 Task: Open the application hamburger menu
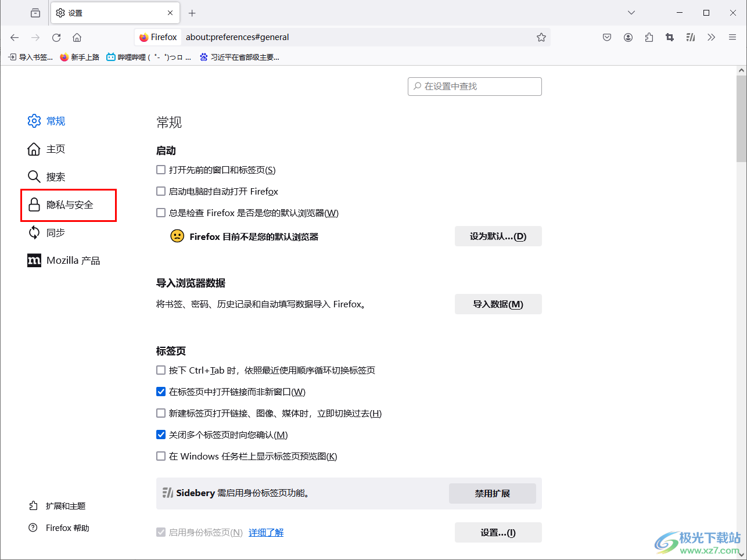click(732, 37)
